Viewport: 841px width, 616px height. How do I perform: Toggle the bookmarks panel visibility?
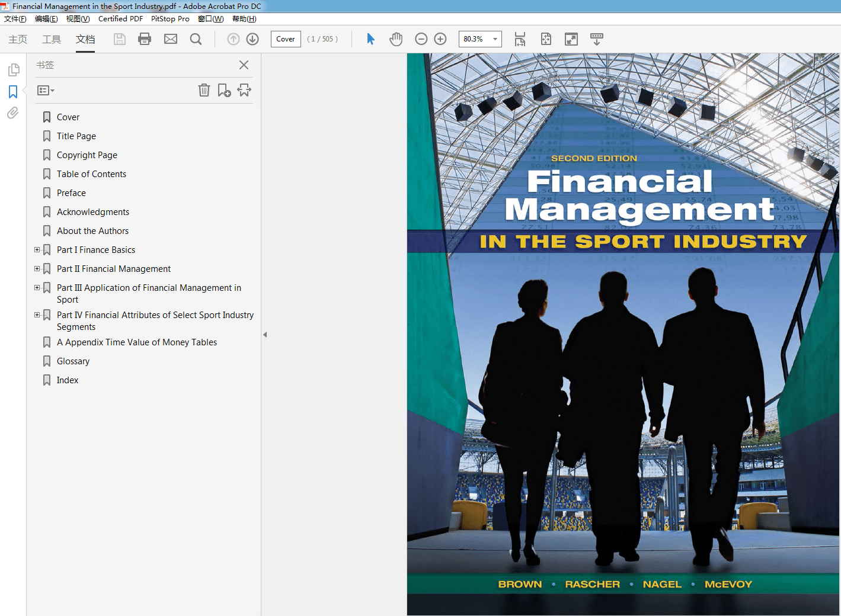(13, 91)
